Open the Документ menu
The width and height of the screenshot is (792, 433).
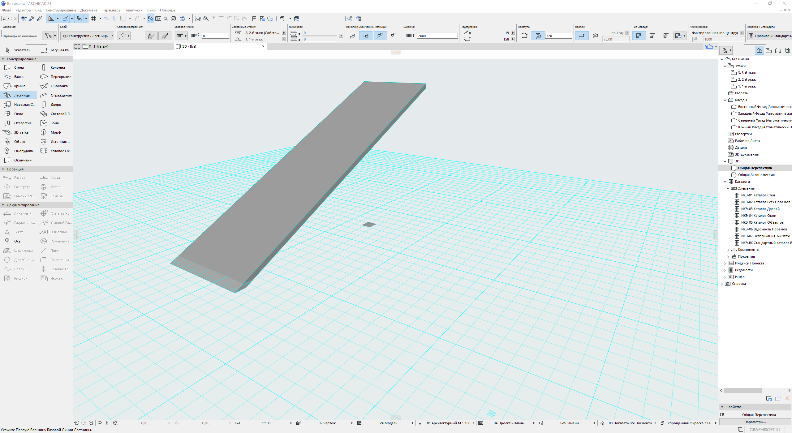pos(89,10)
